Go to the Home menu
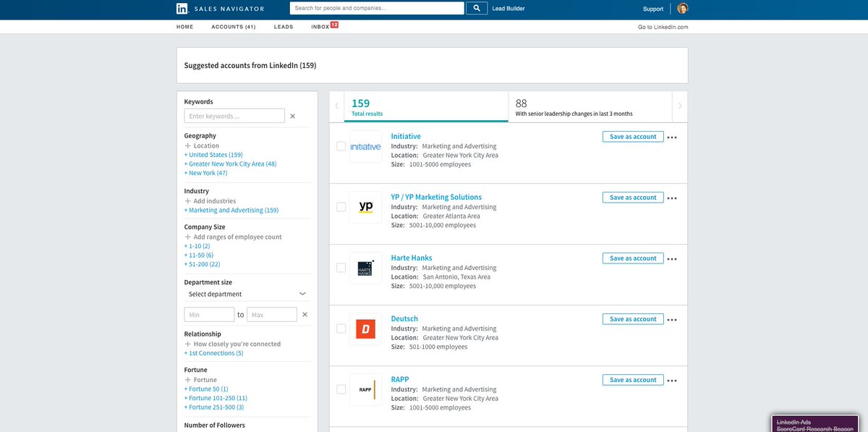 click(184, 27)
